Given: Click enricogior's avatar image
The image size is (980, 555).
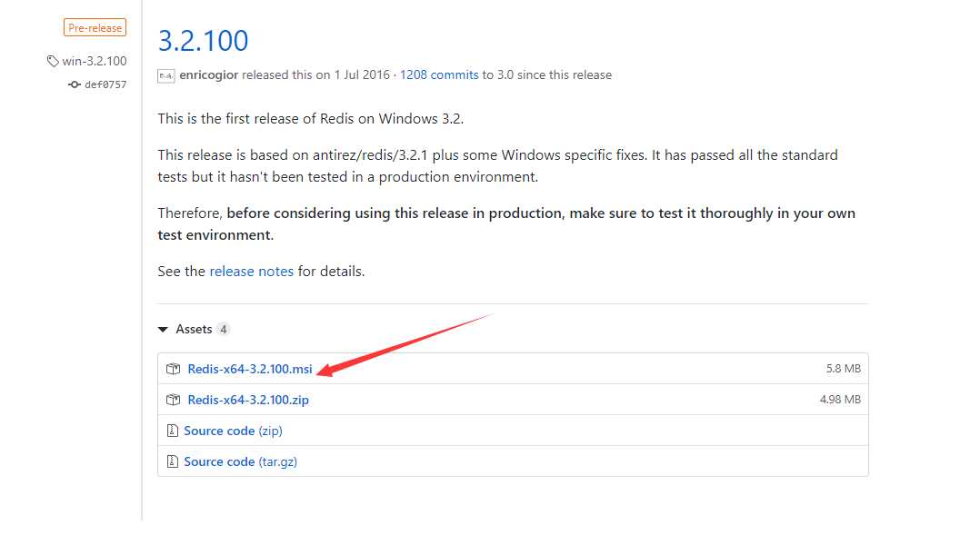Looking at the screenshot, I should point(165,75).
